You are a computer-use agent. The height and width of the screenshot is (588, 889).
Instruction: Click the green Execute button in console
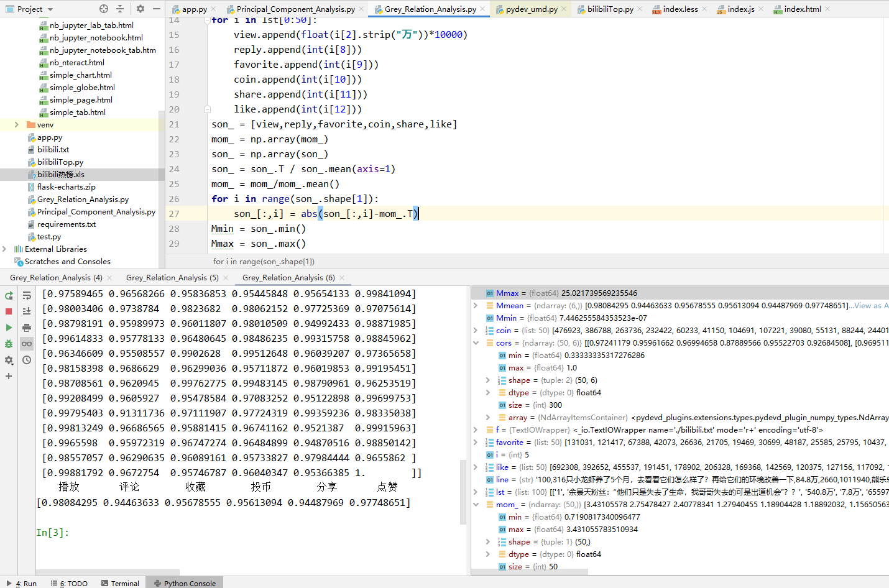(x=9, y=328)
